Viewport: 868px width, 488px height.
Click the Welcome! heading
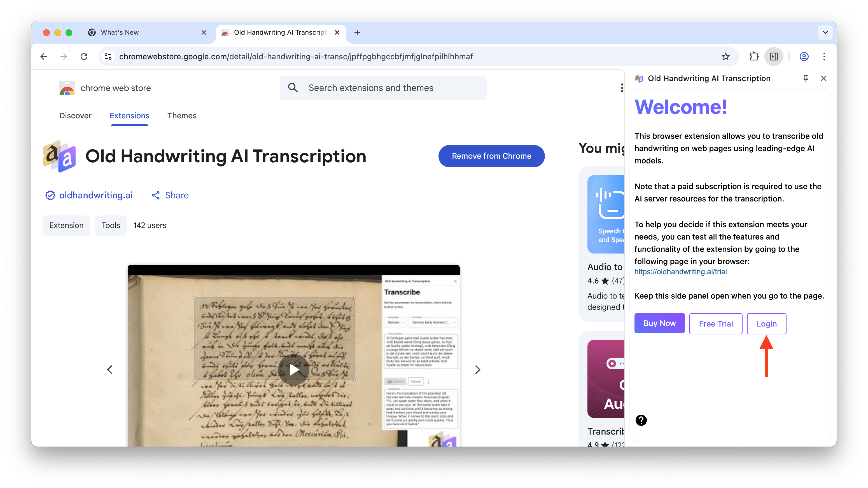pyautogui.click(x=681, y=107)
